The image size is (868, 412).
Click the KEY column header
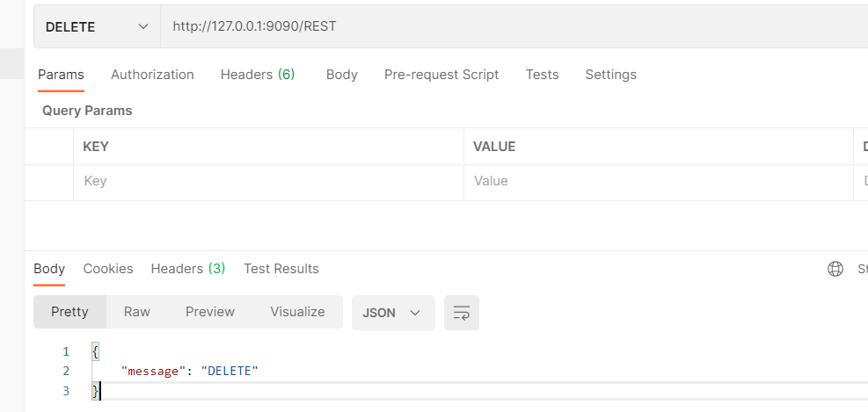(96, 147)
